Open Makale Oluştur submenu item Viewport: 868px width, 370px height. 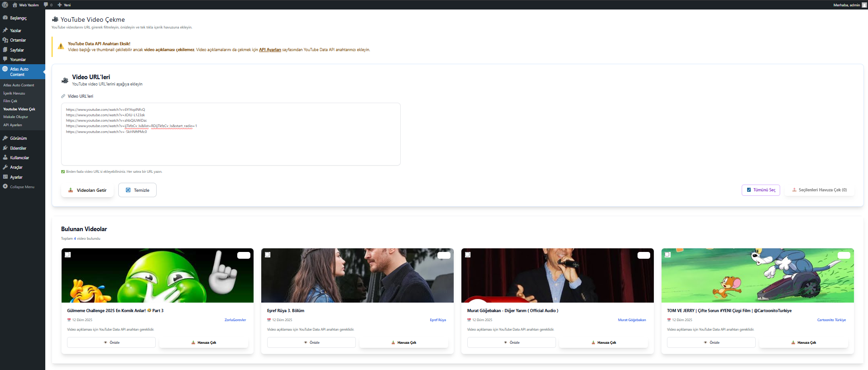(15, 117)
